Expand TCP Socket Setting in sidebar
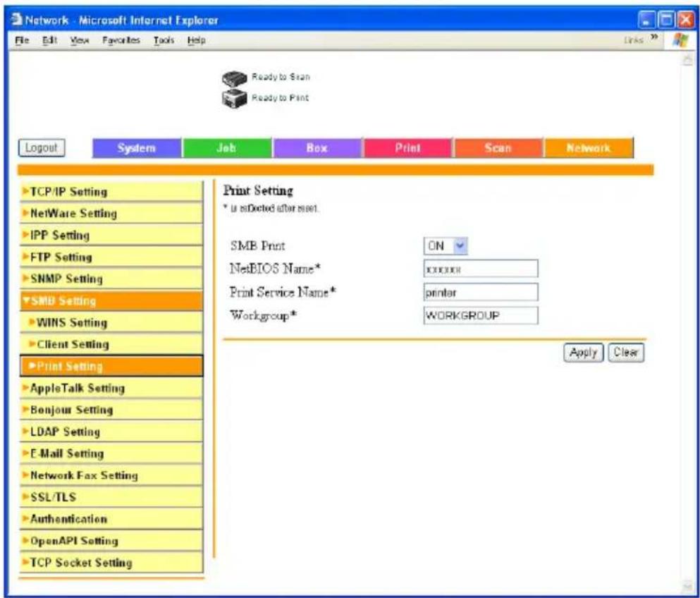 pos(111,563)
